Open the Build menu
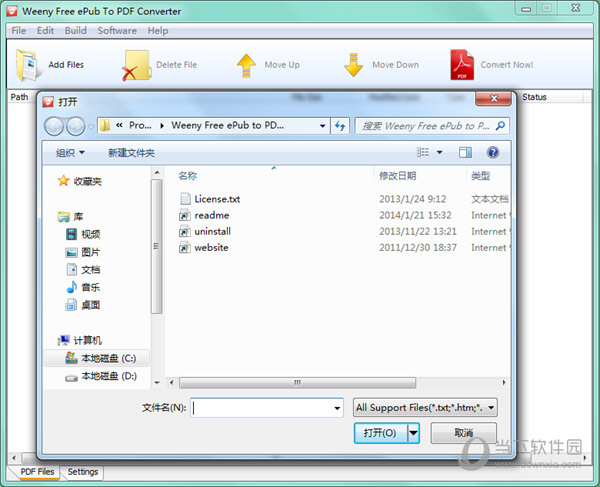600x487 pixels. pos(75,31)
